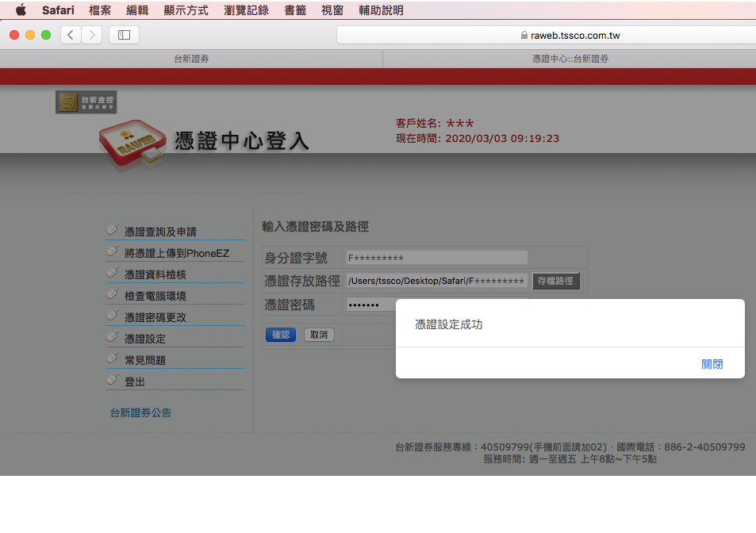This screenshot has width=756, height=533.
Task: Click the address bar showing raweb.tssco.com.tw
Action: coord(547,35)
